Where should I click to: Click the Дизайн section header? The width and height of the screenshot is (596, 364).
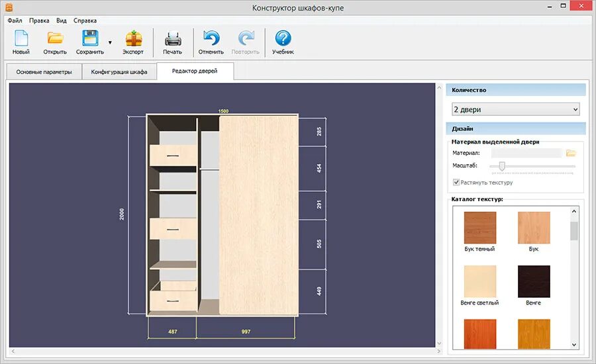(x=516, y=129)
